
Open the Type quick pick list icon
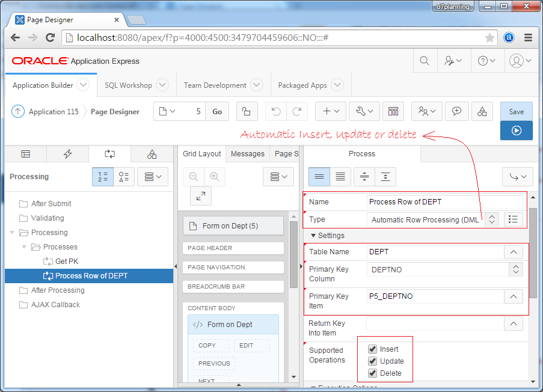(513, 219)
